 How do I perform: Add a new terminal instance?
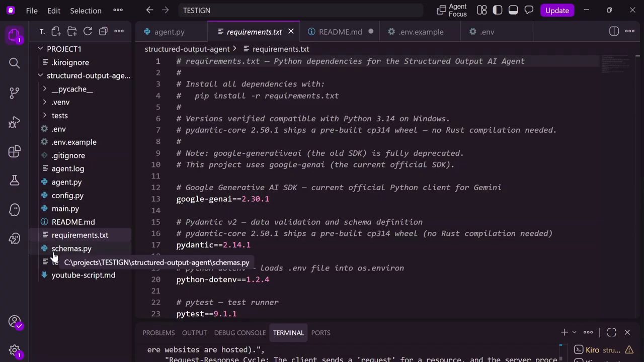coord(565,332)
